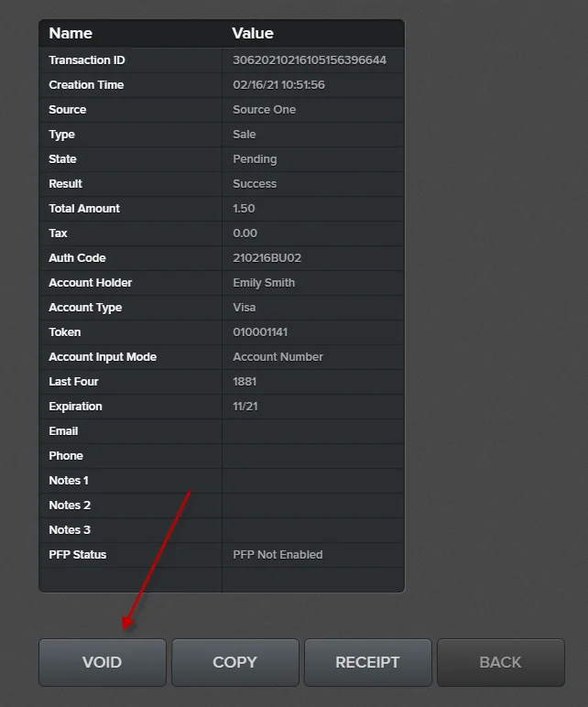Select the Source One value

click(x=264, y=110)
